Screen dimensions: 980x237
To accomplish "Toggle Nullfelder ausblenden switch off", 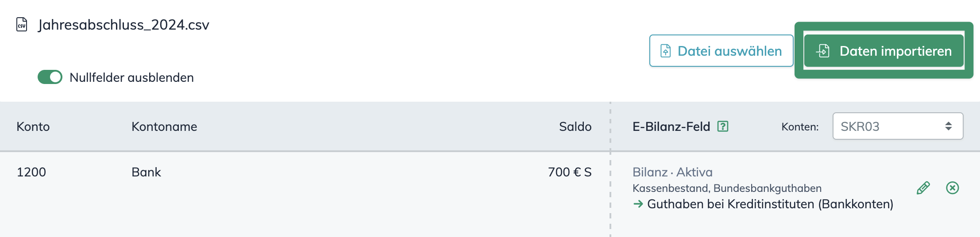I will tap(50, 77).
